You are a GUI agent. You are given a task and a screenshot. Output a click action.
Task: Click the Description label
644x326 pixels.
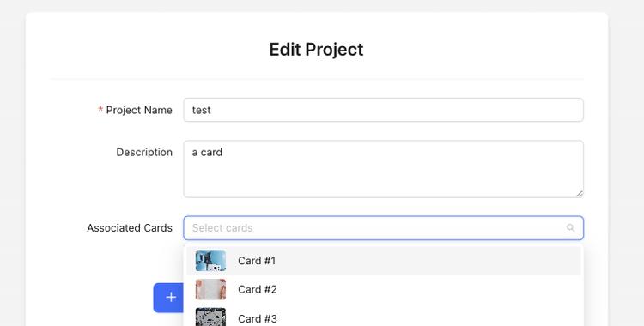tap(144, 153)
